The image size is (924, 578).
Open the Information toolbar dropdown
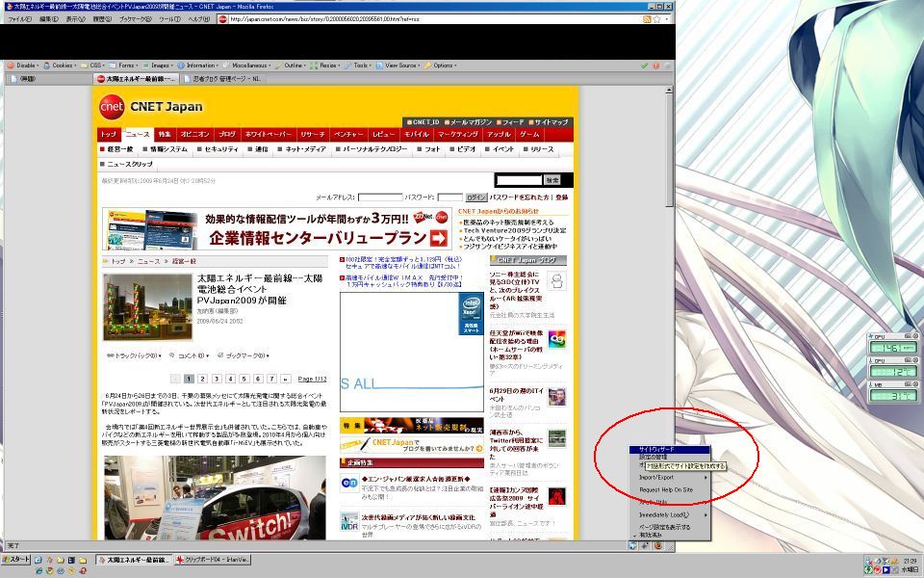pyautogui.click(x=198, y=66)
